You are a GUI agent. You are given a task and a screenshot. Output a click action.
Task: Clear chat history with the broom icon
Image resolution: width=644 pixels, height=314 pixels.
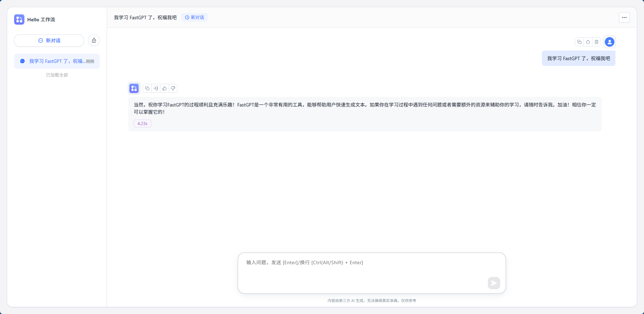tap(94, 41)
